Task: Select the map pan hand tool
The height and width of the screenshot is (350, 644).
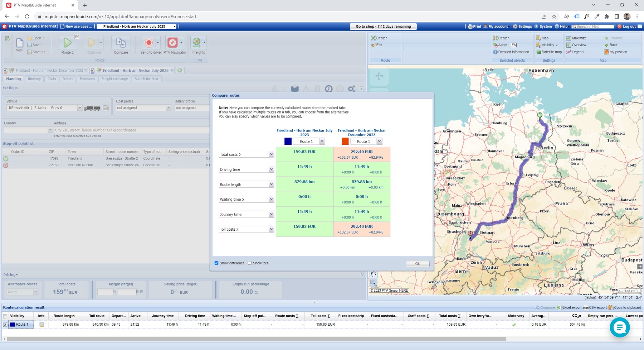Action: click(x=373, y=274)
